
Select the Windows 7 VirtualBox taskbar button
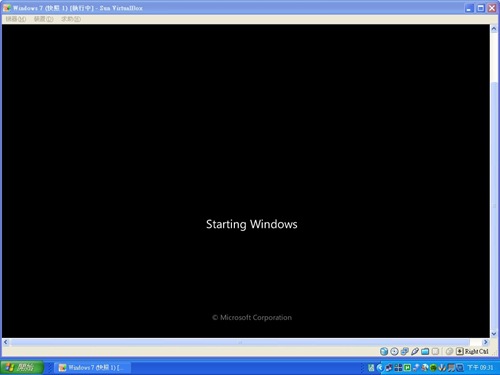(92, 368)
